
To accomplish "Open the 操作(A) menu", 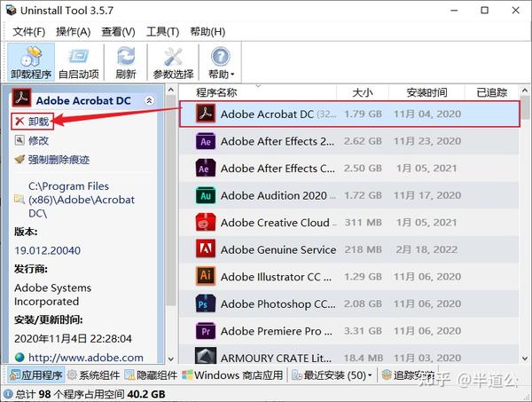I will [x=74, y=32].
